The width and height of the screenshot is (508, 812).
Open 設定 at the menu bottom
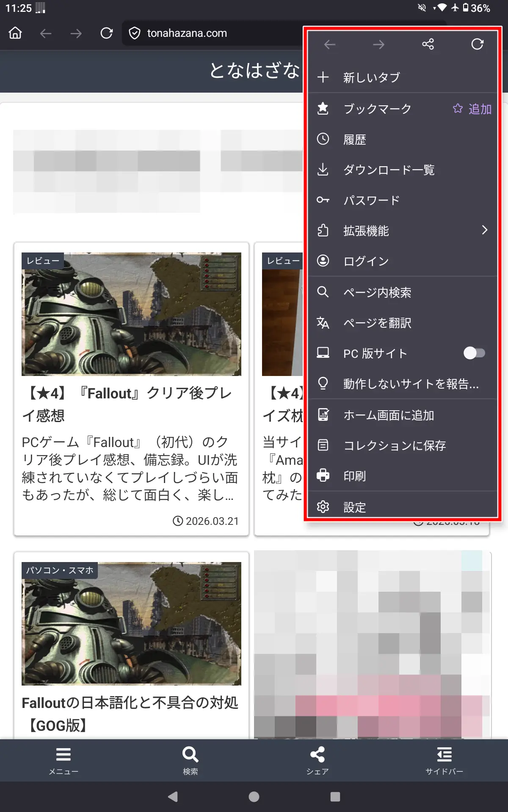[354, 507]
